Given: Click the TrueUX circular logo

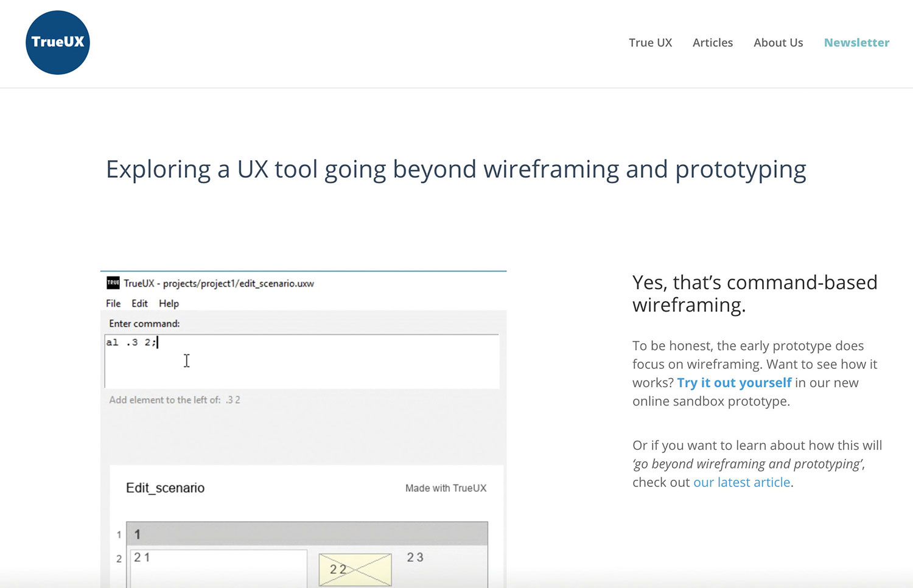Looking at the screenshot, I should click(57, 42).
